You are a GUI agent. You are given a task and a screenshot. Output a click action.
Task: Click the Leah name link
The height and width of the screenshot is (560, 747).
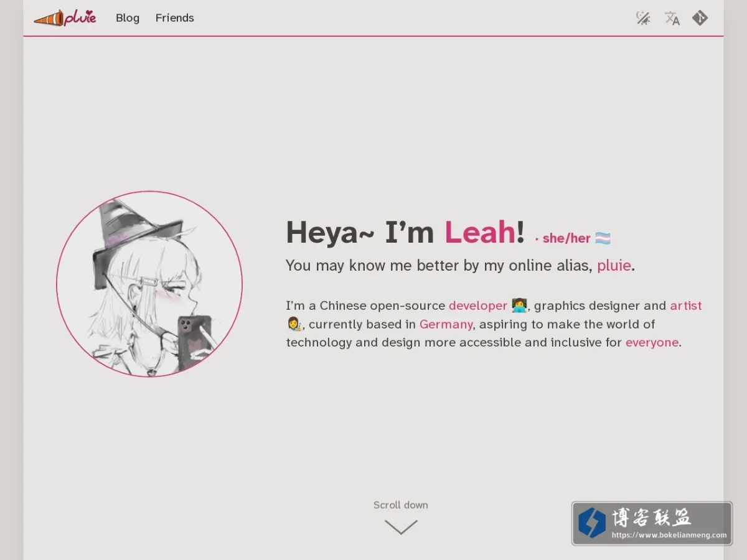coord(480,233)
